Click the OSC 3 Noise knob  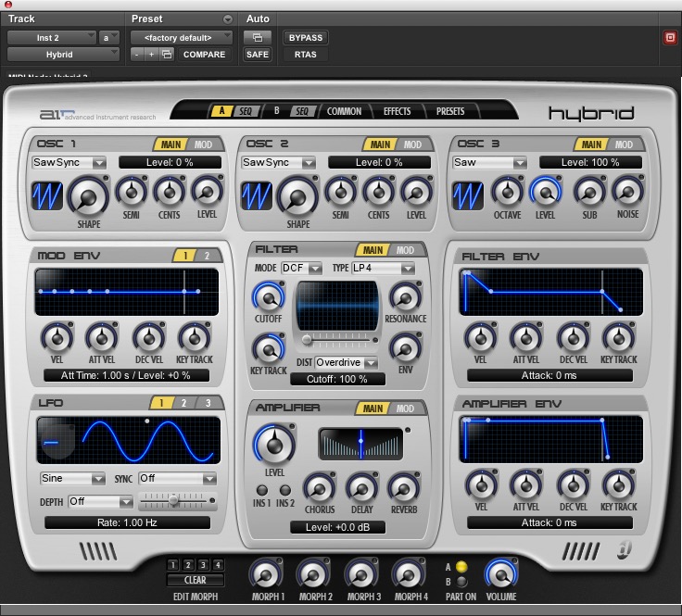click(x=627, y=192)
